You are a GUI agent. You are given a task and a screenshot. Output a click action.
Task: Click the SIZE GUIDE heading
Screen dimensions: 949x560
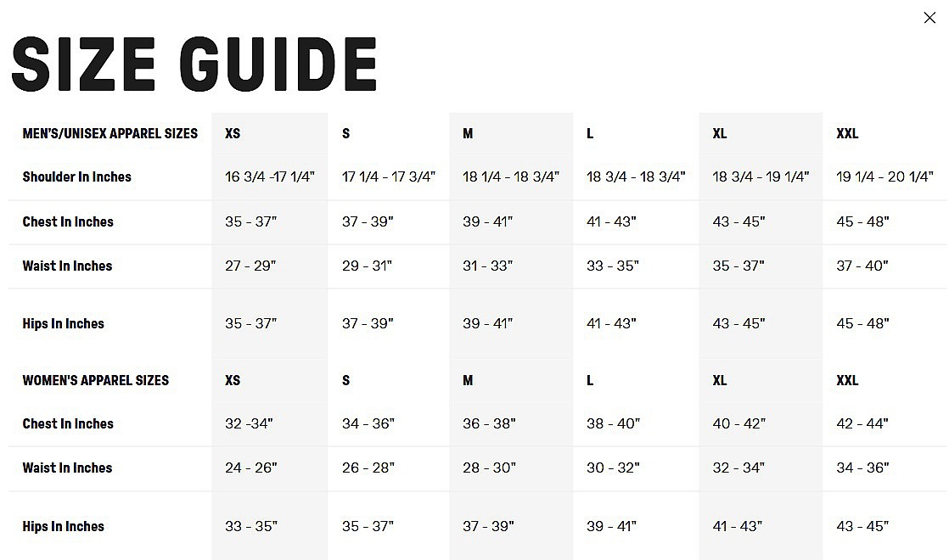(x=194, y=64)
